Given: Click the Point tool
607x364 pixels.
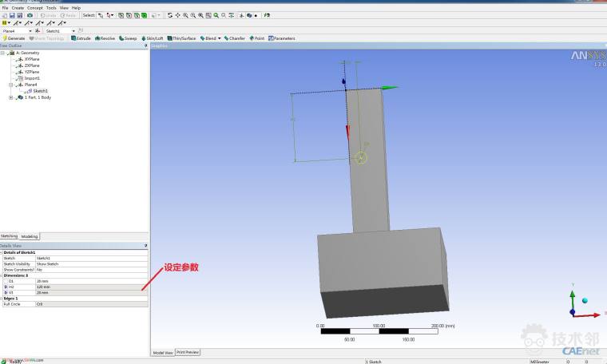Looking at the screenshot, I should coord(257,38).
